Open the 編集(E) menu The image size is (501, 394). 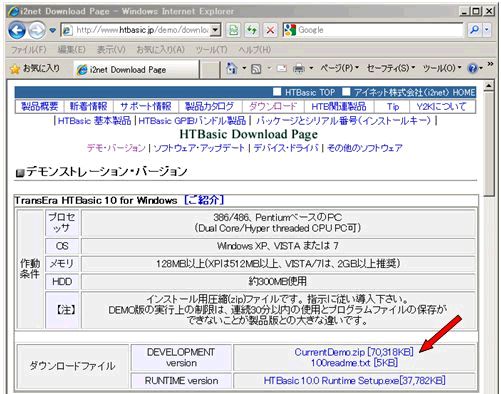point(71,50)
